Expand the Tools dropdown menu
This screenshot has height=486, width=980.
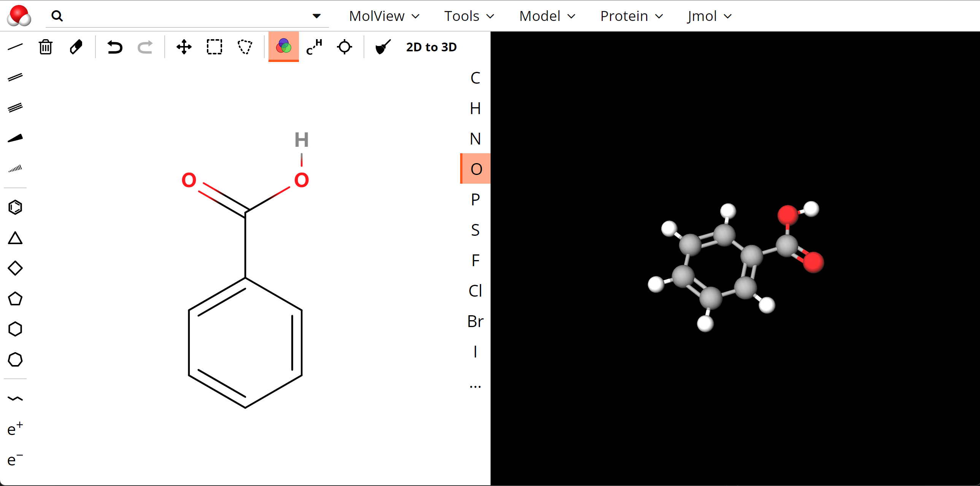pos(469,16)
